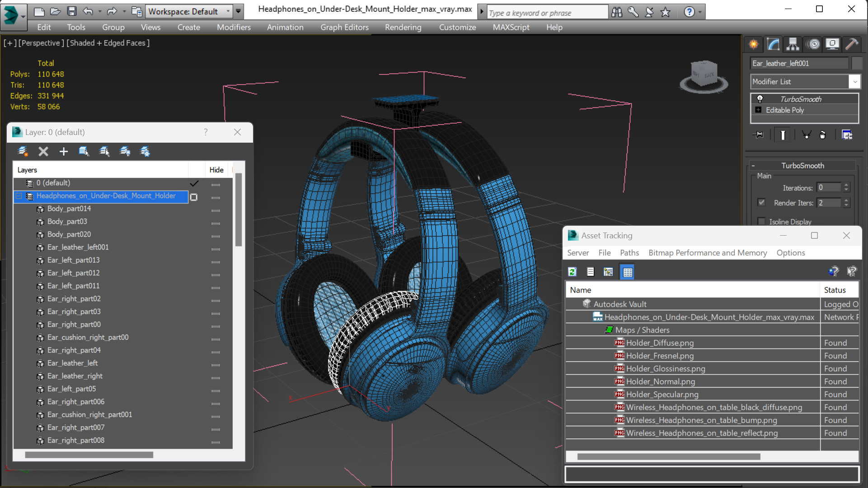Open the Utilities hammer panel tab

(851, 44)
